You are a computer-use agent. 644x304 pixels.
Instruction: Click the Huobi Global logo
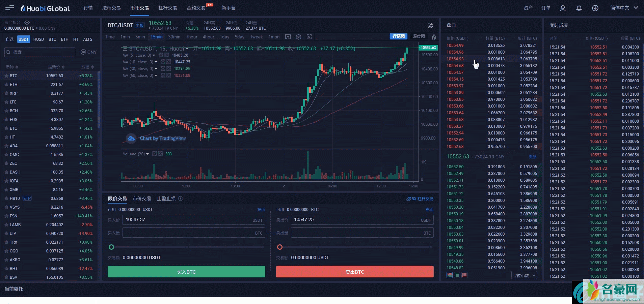point(45,8)
